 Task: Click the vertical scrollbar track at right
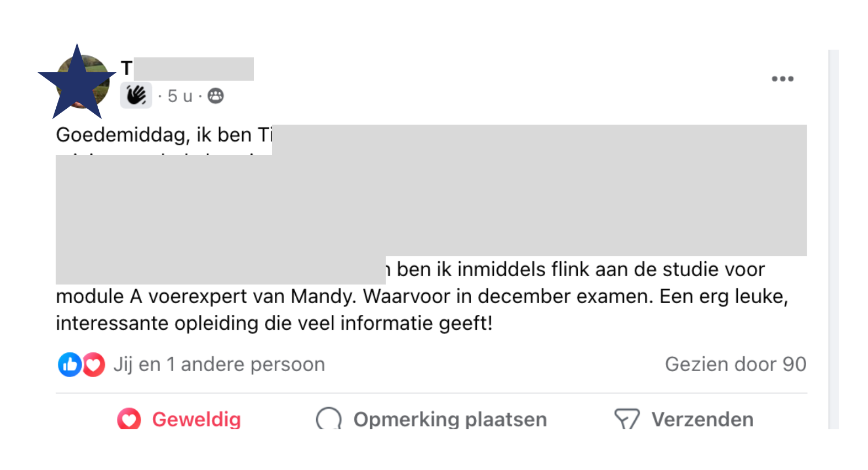(833, 239)
